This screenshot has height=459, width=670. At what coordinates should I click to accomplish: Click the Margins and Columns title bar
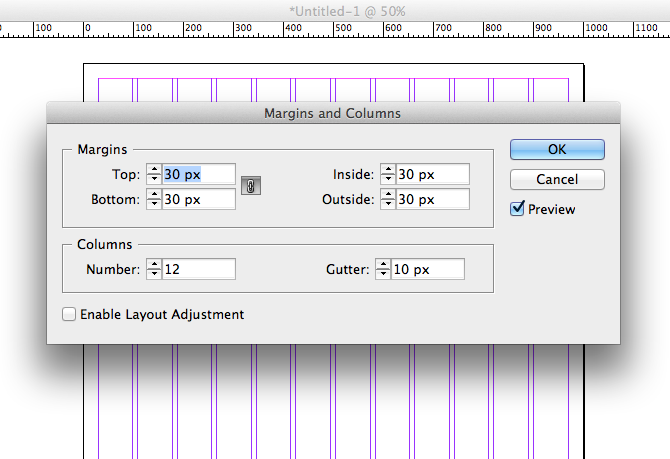(x=332, y=113)
